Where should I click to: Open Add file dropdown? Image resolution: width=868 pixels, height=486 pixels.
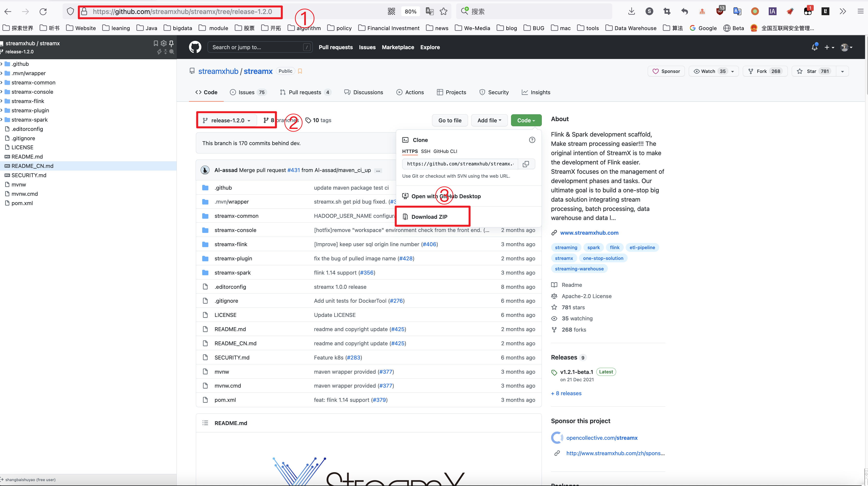(489, 120)
